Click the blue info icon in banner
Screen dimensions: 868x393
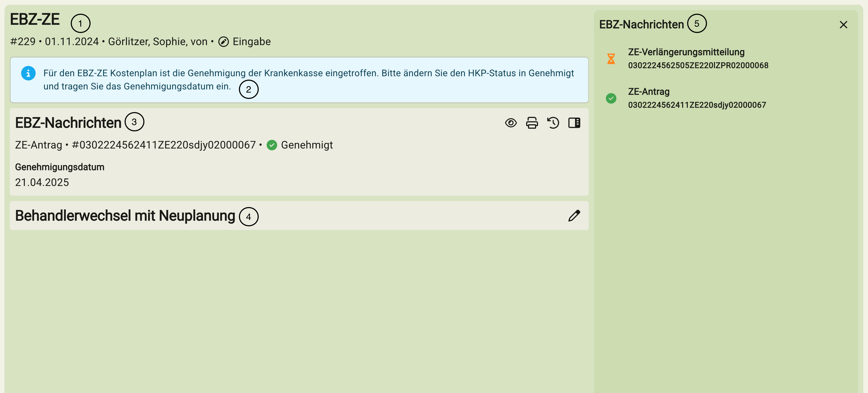[x=28, y=73]
